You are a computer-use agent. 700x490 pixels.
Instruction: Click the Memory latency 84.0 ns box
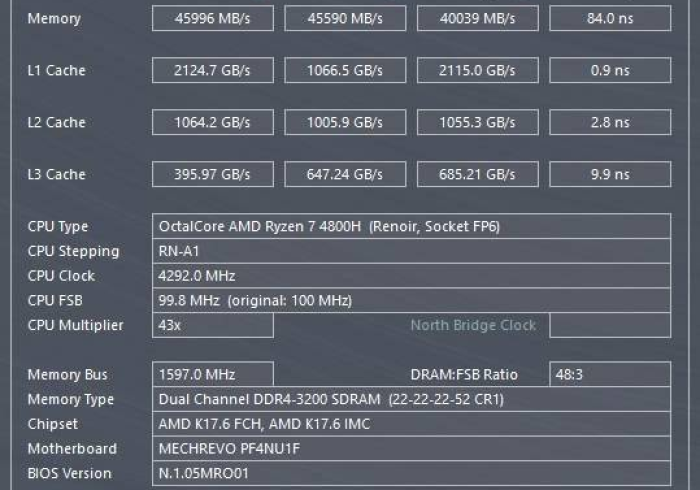coord(609,18)
